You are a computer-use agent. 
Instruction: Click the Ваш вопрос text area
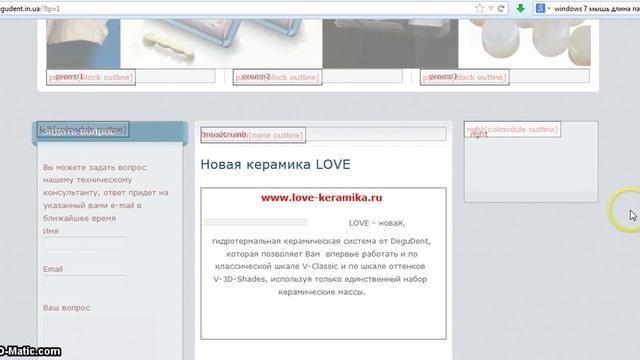pyautogui.click(x=99, y=339)
